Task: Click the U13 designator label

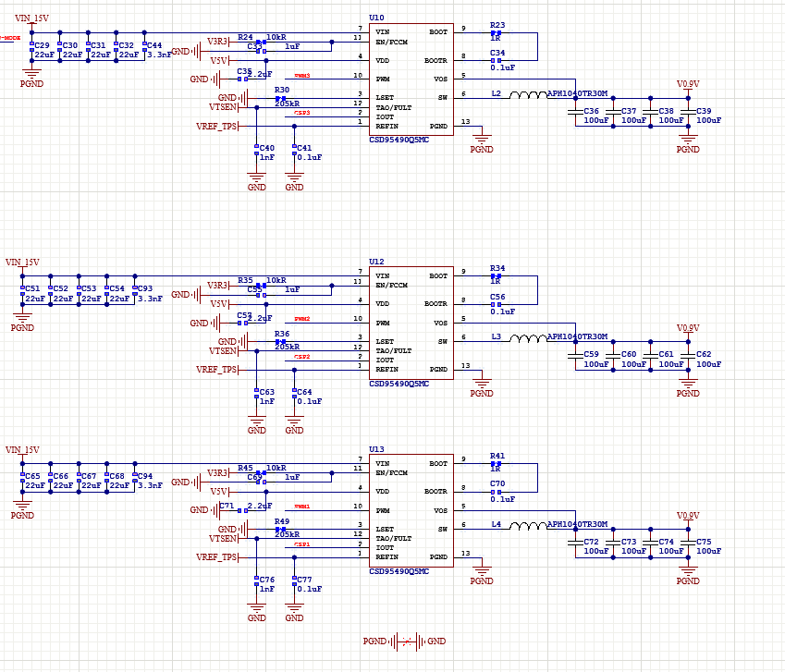Action: [x=376, y=449]
